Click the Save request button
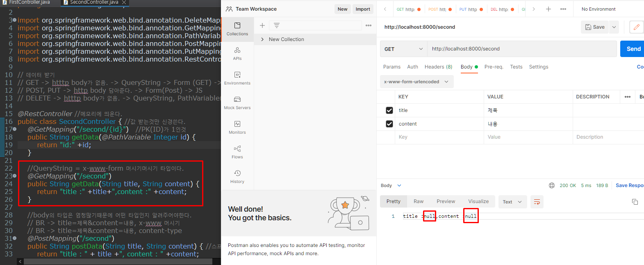644x265 pixels. click(595, 27)
